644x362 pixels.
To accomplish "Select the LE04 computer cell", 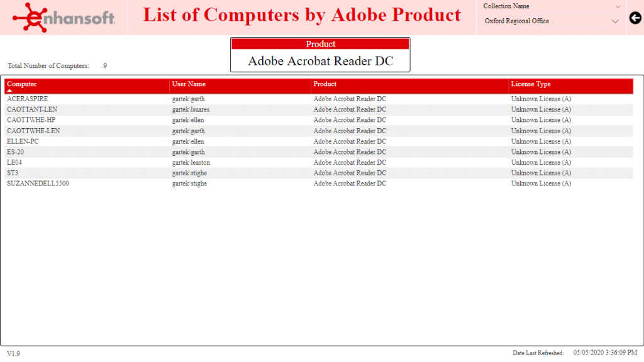I will click(14, 163).
